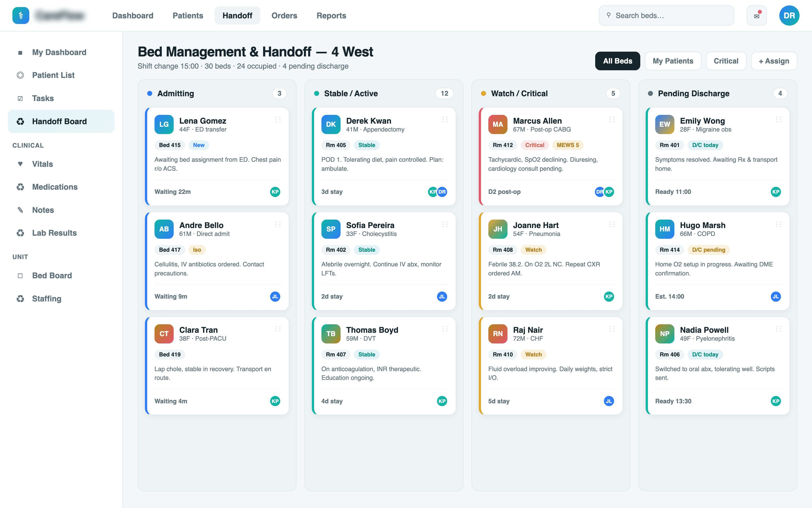Screen dimensions: 812x508
Task: Click the drag handle on Clara Tran card
Action: [278, 329]
